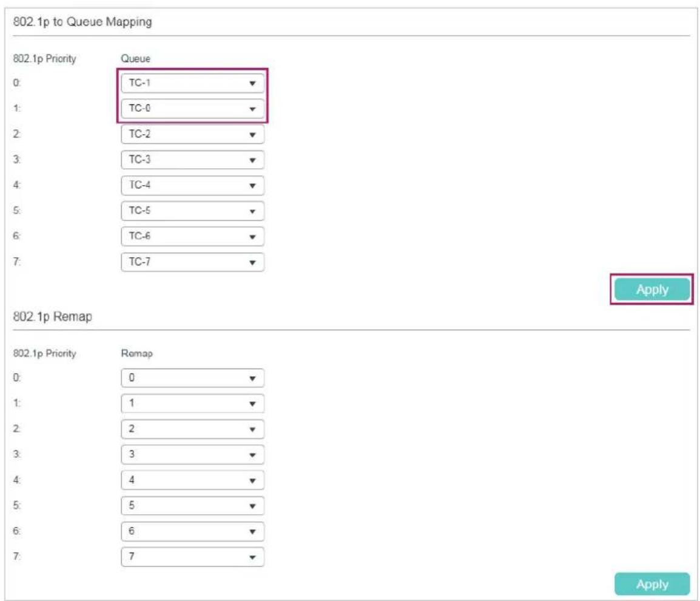This screenshot has width=700, height=601.
Task: Expand the Remap dropdown for priority 7
Action: click(x=192, y=557)
